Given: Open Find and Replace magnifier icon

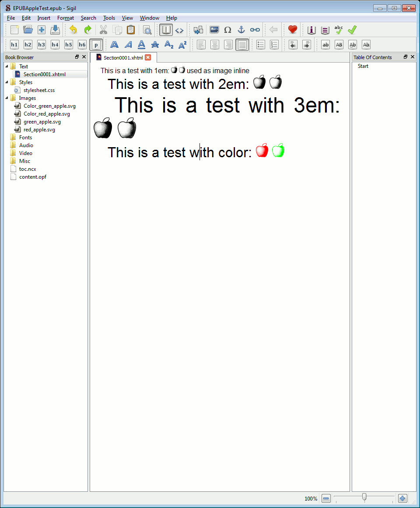Looking at the screenshot, I should click(147, 30).
